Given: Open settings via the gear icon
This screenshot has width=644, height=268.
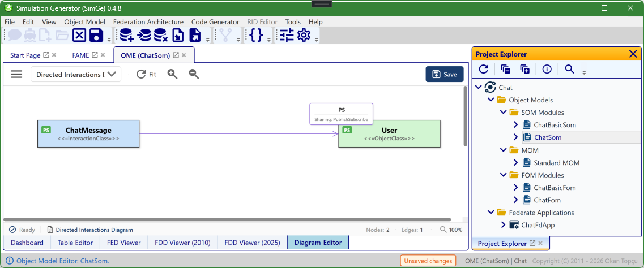Looking at the screenshot, I should click(304, 35).
